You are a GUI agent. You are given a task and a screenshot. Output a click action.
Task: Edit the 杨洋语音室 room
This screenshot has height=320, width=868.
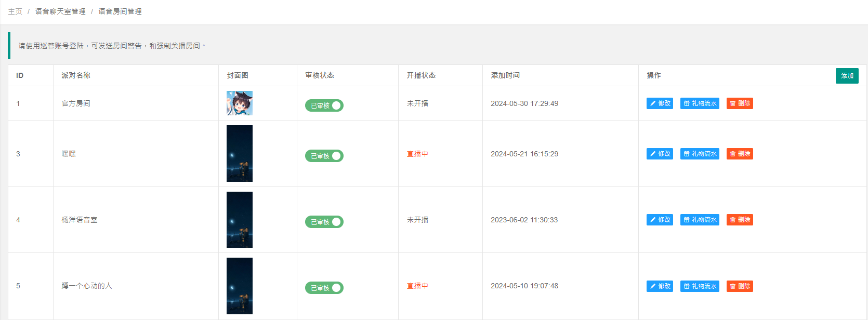click(660, 220)
